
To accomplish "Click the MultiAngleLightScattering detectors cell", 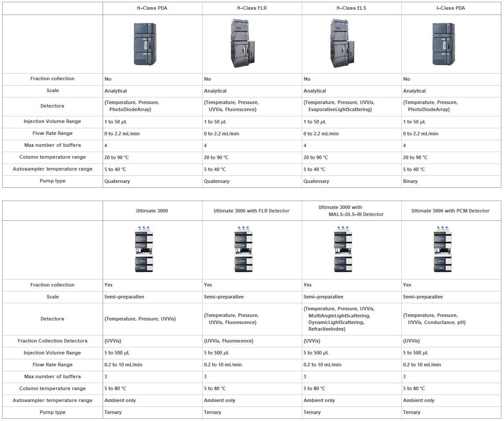I will point(339,319).
